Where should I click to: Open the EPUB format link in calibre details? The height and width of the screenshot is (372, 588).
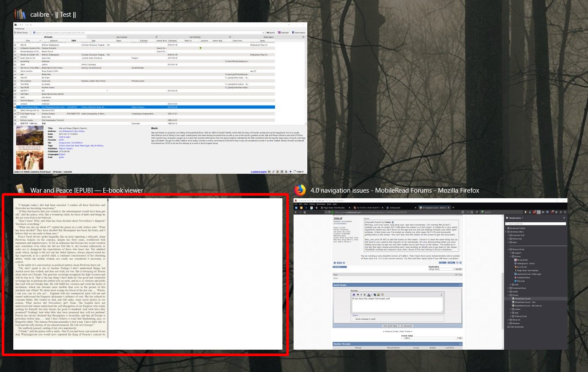click(x=61, y=140)
